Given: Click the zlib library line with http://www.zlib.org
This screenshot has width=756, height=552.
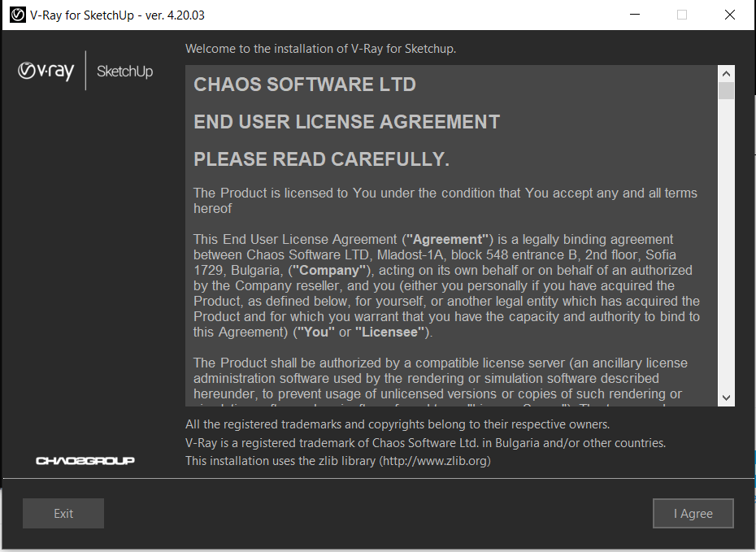Looking at the screenshot, I should tap(338, 461).
